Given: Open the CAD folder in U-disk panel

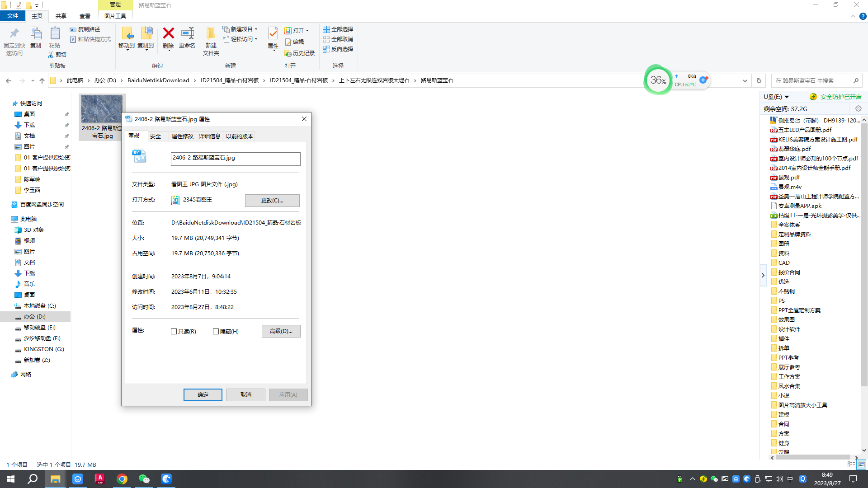Looking at the screenshot, I should click(x=783, y=263).
